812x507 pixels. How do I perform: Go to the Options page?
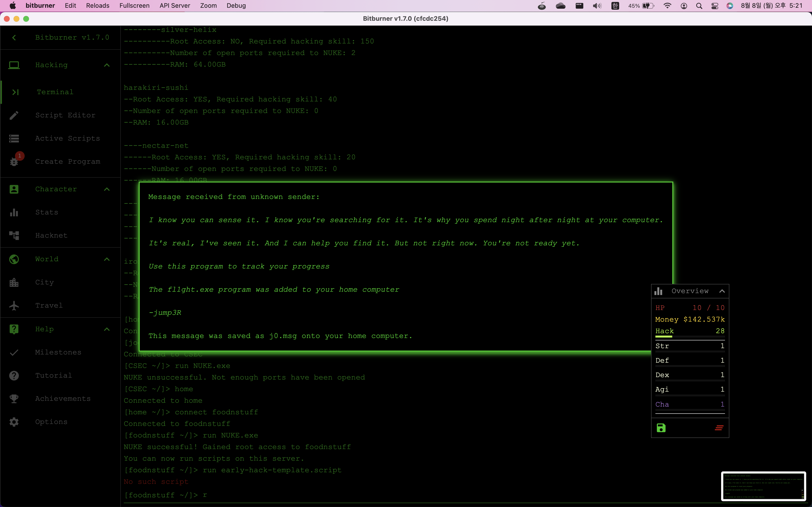51,422
